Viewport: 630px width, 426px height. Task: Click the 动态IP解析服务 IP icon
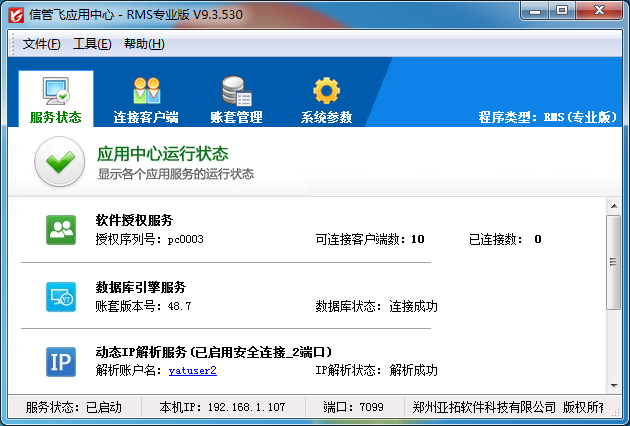61,362
